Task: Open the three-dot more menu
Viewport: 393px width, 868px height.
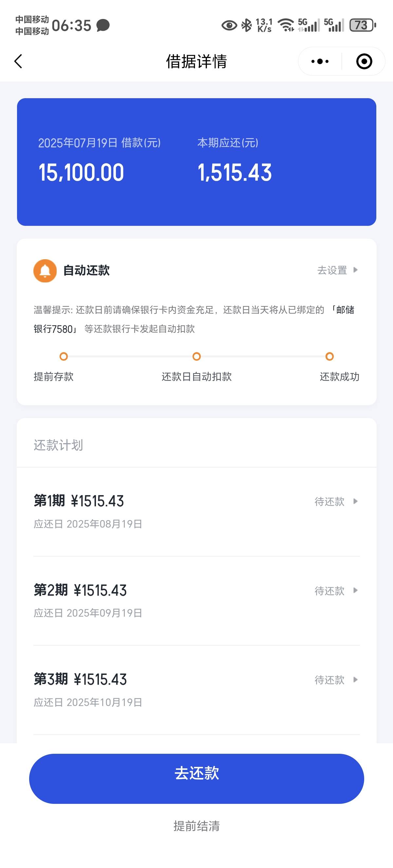Action: coord(320,61)
